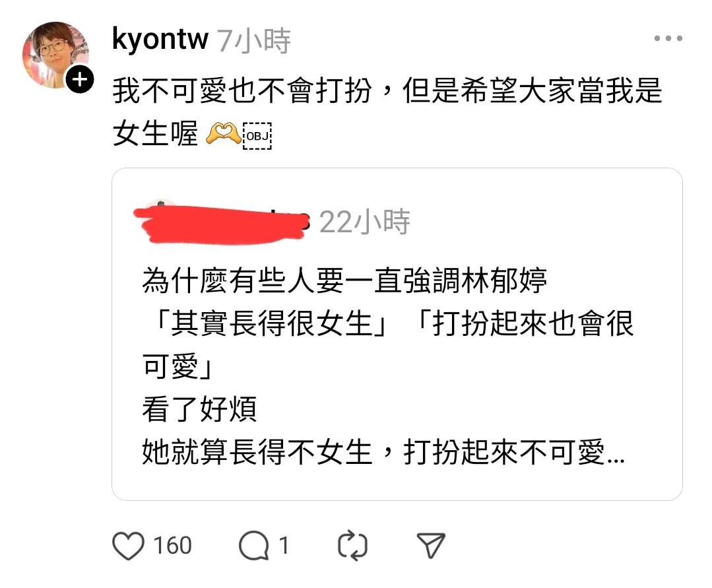View who liked via the 160 count
The image size is (712, 588).
click(x=172, y=545)
